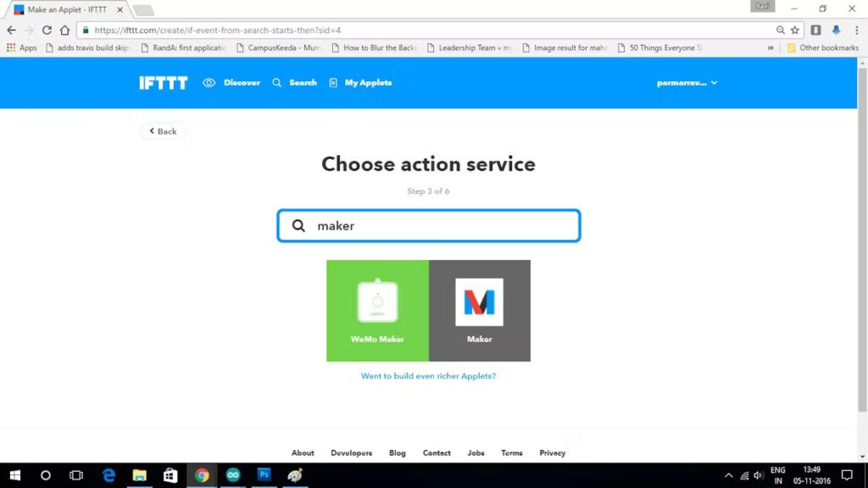Open Photoshop from taskbar
Screen dimensions: 868x488
click(264, 475)
